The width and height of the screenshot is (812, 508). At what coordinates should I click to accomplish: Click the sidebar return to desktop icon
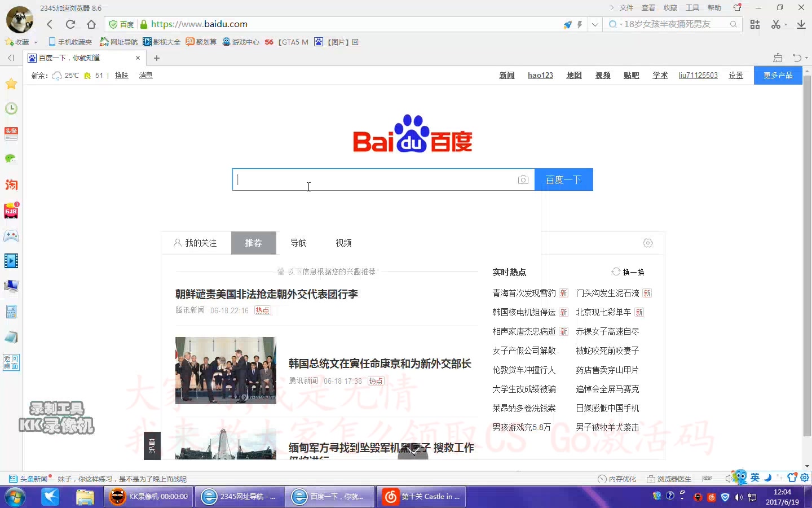(x=11, y=362)
